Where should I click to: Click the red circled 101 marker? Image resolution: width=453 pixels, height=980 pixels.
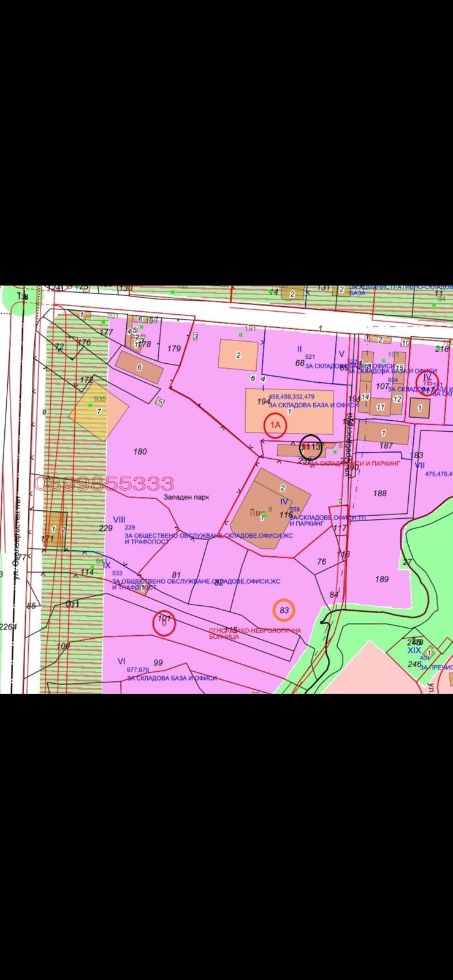click(x=164, y=623)
